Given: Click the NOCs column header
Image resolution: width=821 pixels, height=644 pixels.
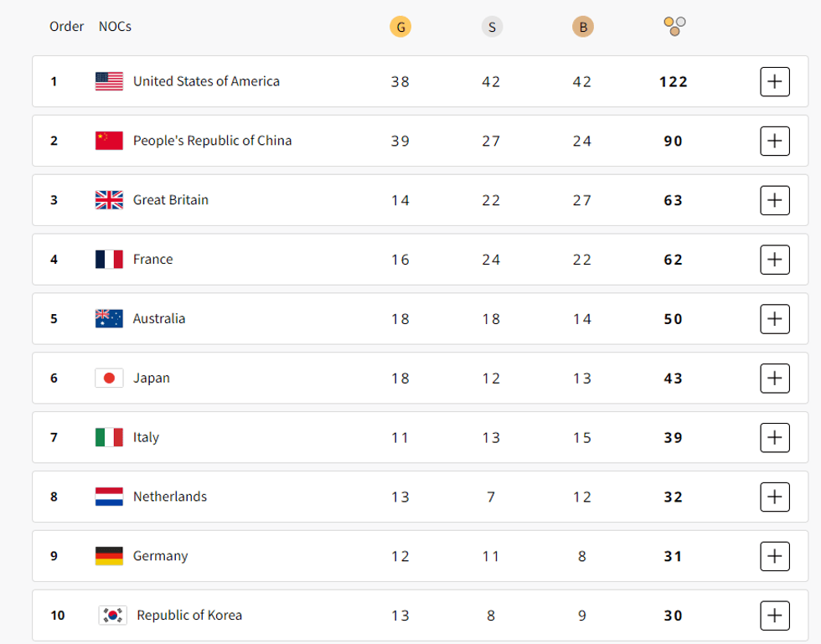Looking at the screenshot, I should pos(115,27).
